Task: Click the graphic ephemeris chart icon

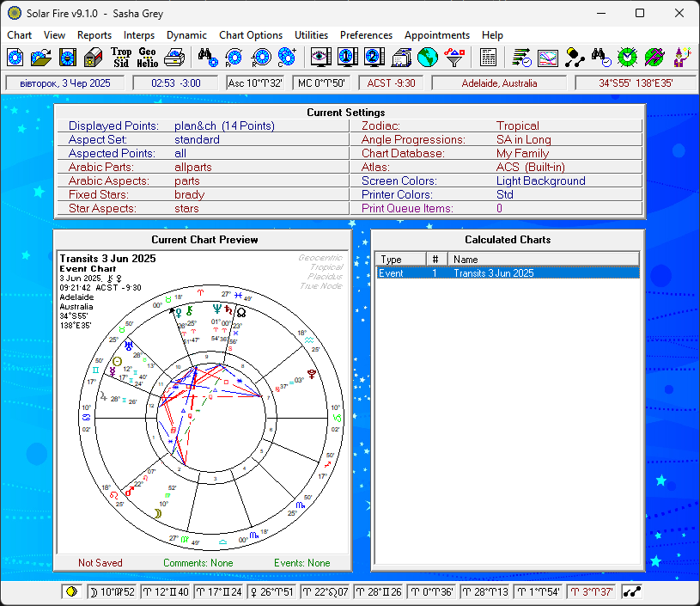Action: pos(548,58)
